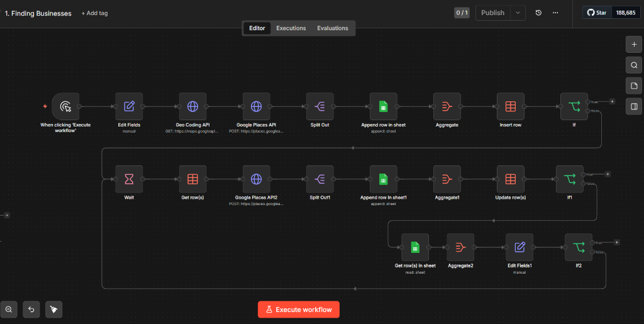Open the Wait node
The height and width of the screenshot is (324, 644).
[x=129, y=179]
